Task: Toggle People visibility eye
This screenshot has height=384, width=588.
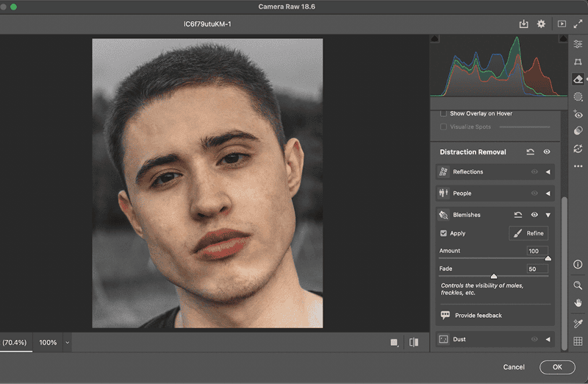Action: pos(534,193)
